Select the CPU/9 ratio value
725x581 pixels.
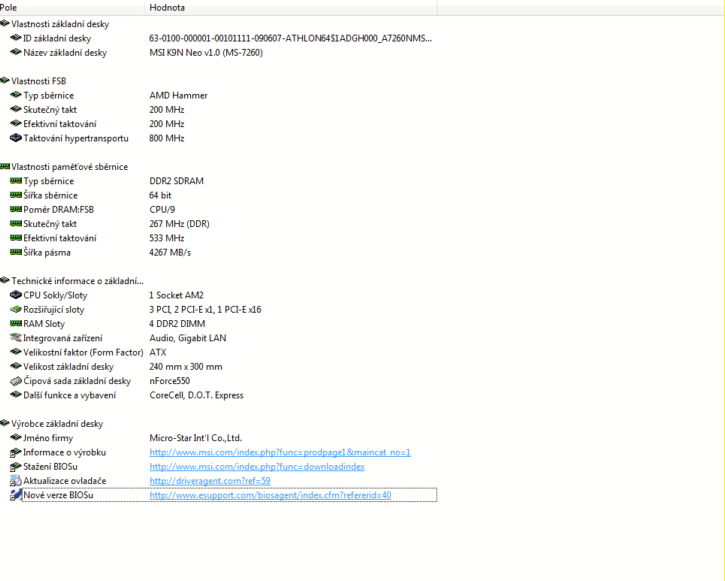click(x=162, y=210)
